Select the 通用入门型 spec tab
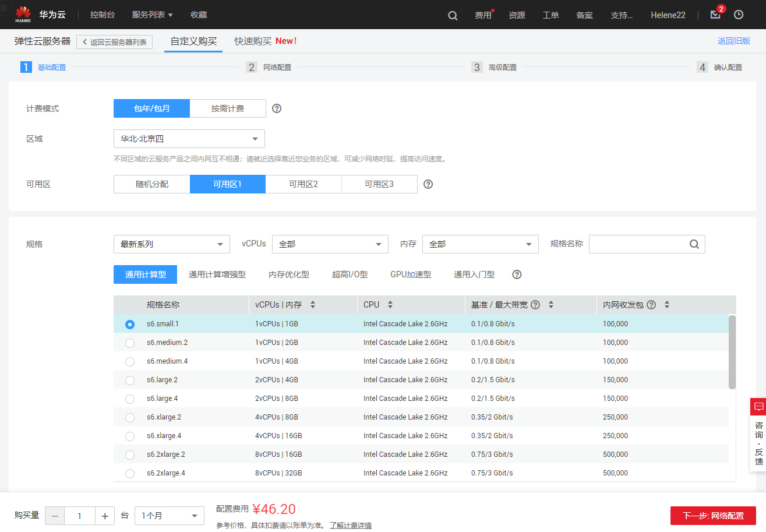Screen dimensions: 766x532 click(x=474, y=274)
